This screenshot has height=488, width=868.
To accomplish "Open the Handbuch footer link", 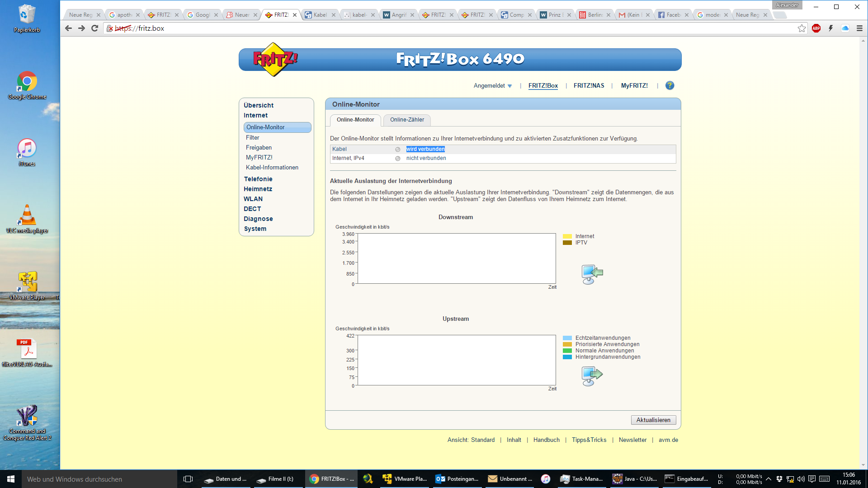I will tap(546, 440).
